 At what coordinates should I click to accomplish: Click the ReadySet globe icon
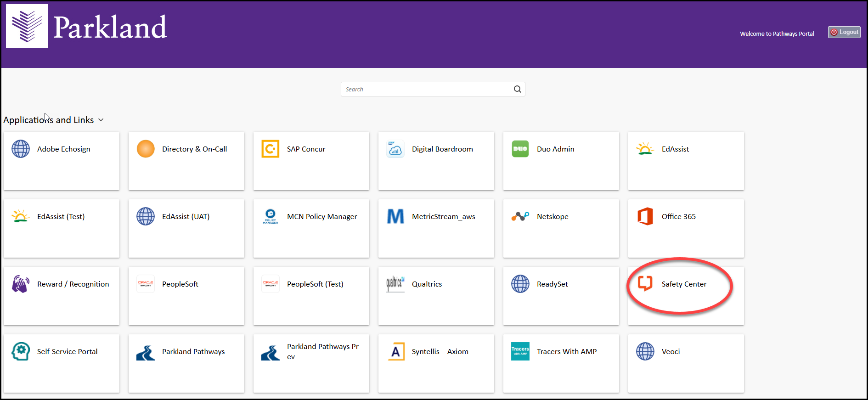(520, 284)
